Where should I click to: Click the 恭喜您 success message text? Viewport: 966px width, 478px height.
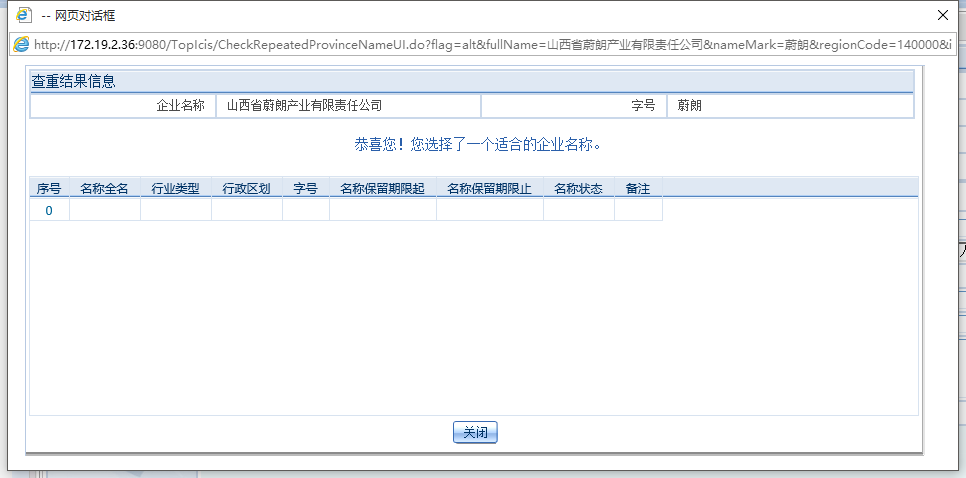[478, 145]
